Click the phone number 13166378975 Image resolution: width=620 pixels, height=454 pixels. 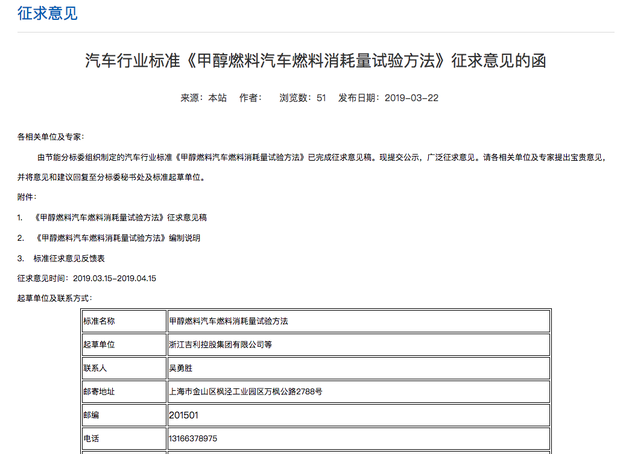click(195, 437)
